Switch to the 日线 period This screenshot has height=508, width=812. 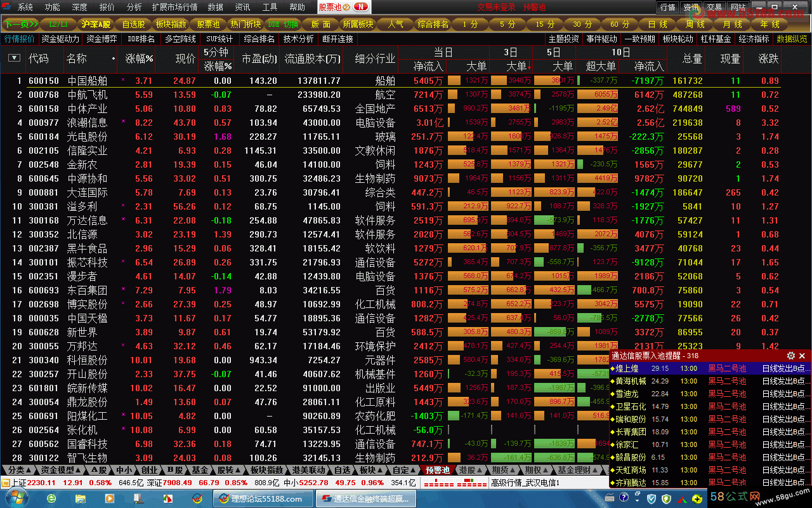point(658,24)
